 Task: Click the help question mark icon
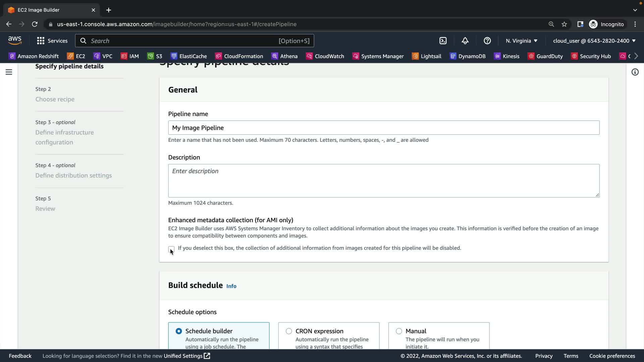click(487, 41)
